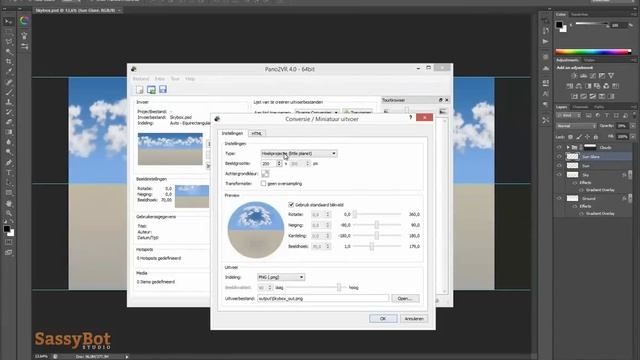Toggle Ground layer Effects visibility

click(575, 206)
